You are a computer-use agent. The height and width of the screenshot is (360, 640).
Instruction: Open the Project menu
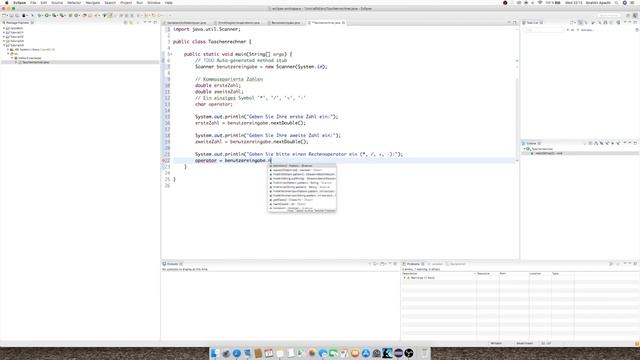coord(126,2)
